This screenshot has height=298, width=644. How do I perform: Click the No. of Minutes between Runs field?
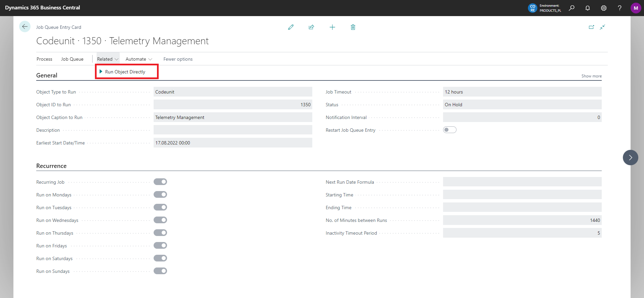522,220
